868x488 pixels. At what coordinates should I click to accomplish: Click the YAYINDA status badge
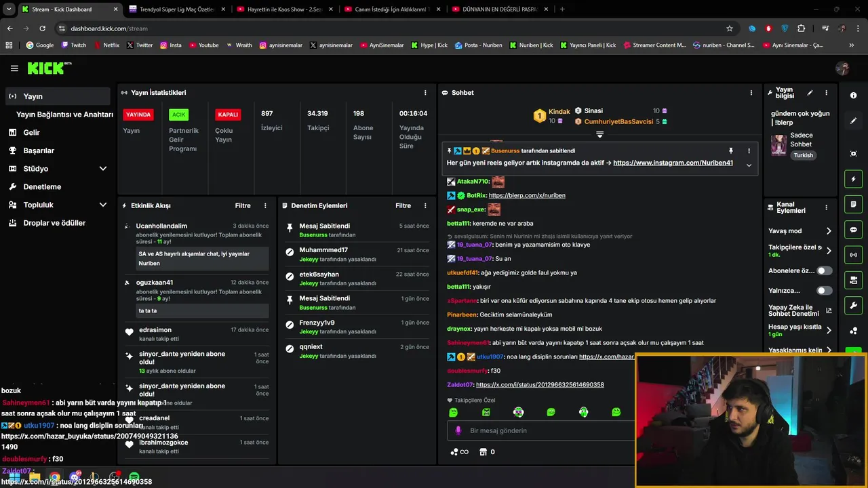click(138, 115)
